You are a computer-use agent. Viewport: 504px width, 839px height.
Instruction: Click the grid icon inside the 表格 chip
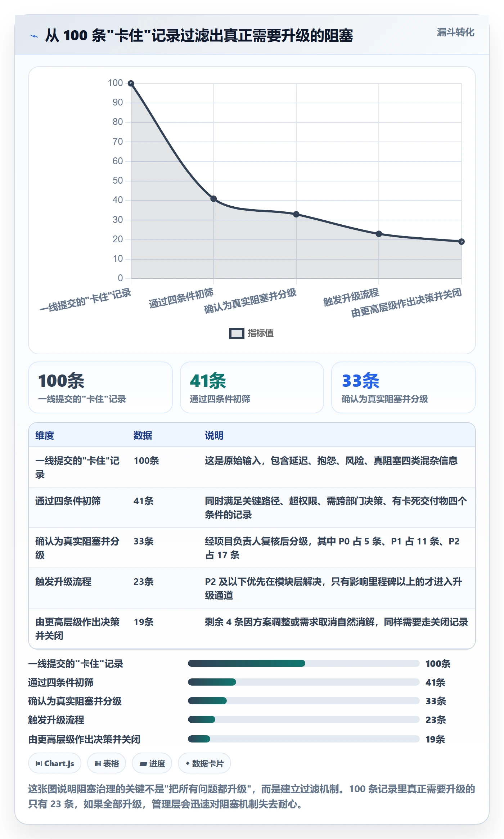(x=98, y=764)
